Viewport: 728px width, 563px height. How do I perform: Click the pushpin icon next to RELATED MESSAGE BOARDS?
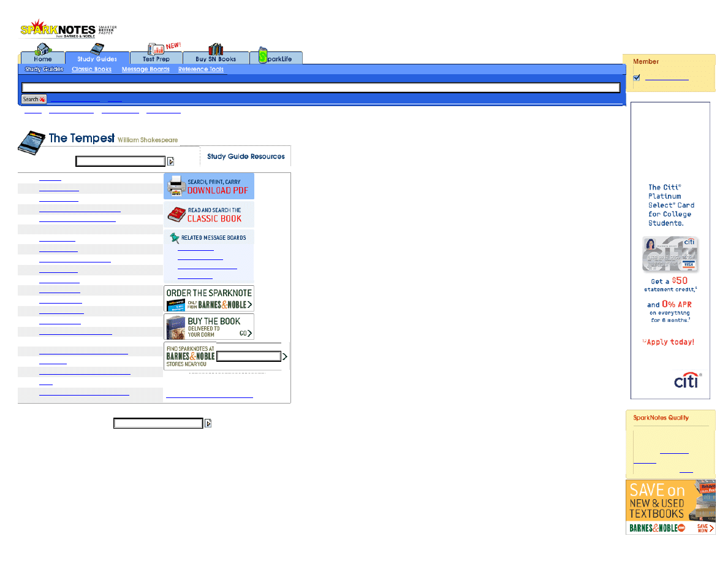(x=173, y=238)
